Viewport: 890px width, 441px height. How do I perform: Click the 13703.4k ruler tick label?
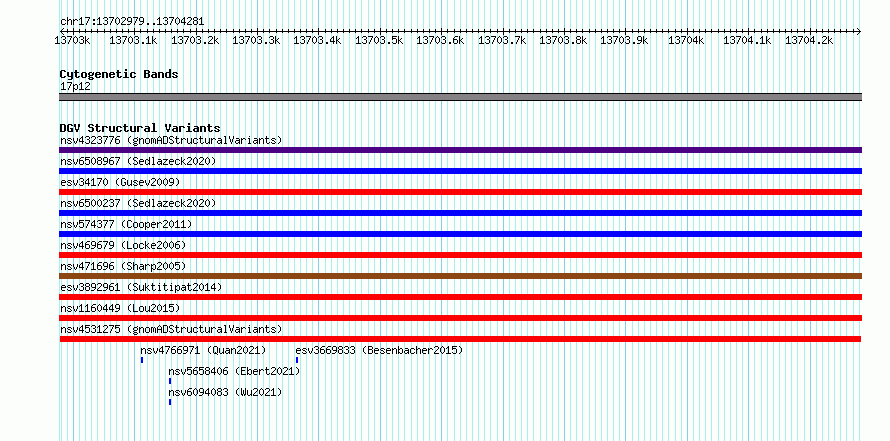317,40
